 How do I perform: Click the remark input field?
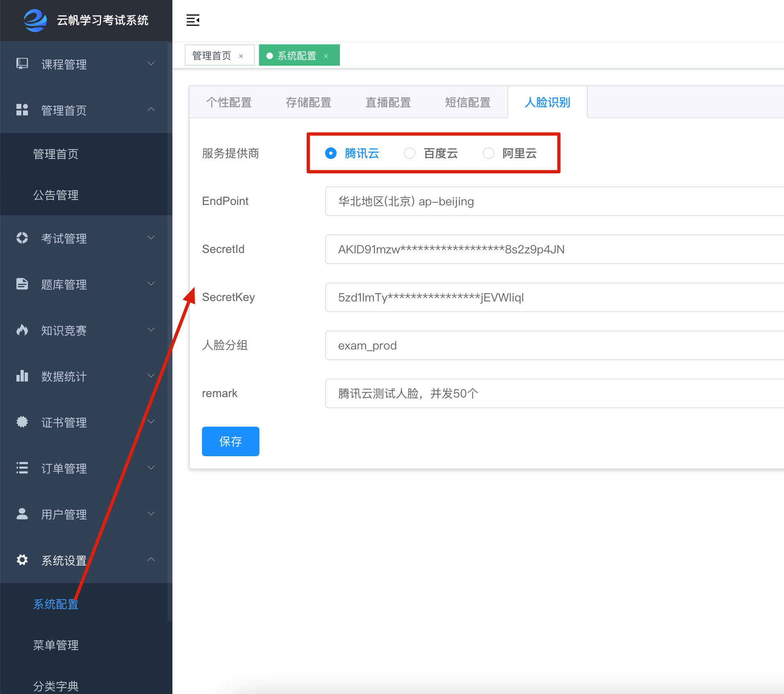click(555, 393)
